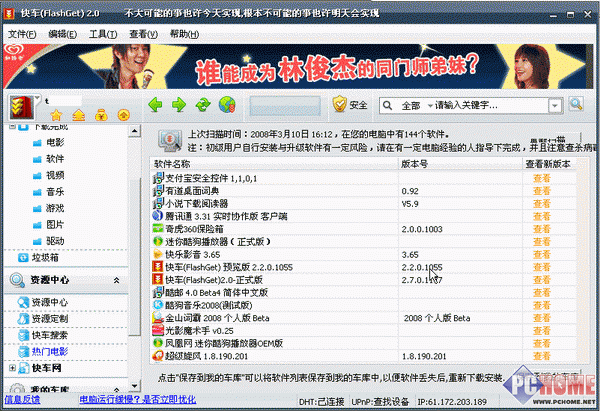Click the search magnifier button at right
The image size is (600, 411).
coord(576,104)
